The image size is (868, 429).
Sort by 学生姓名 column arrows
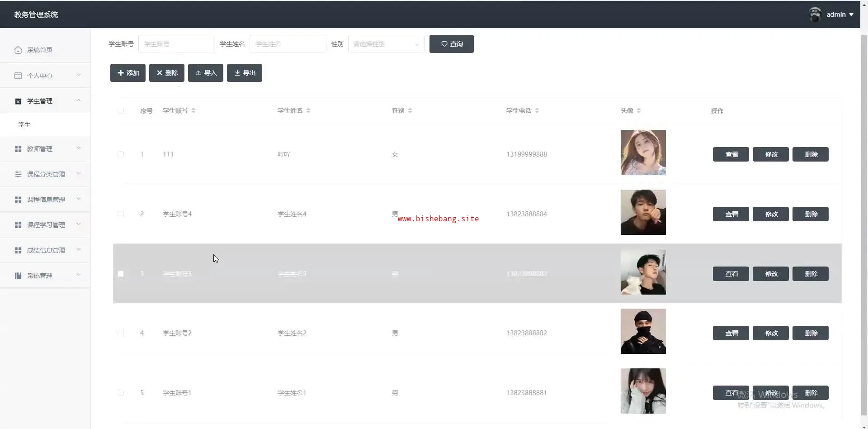tap(308, 110)
